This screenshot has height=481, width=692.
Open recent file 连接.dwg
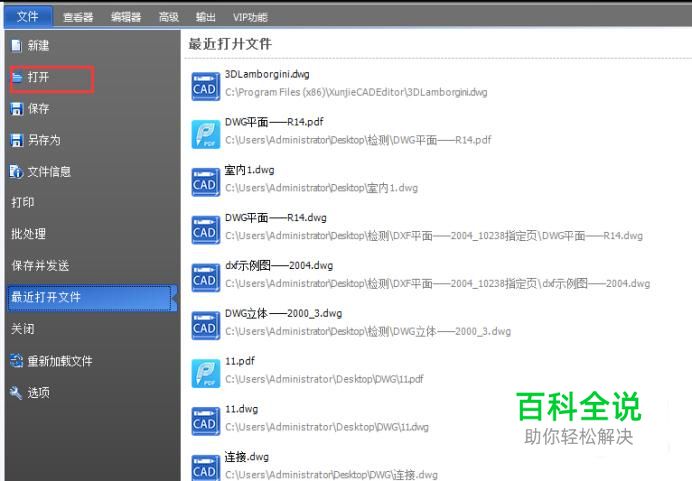(x=247, y=457)
